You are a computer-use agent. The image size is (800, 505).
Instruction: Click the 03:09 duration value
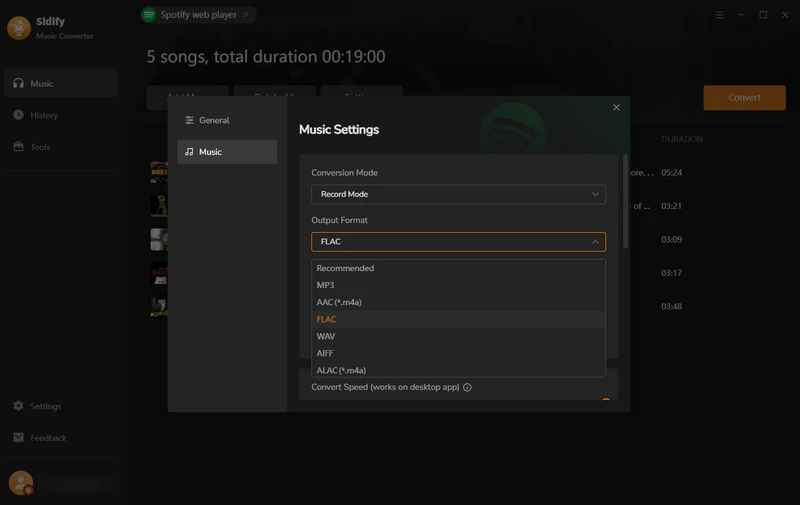coord(671,239)
